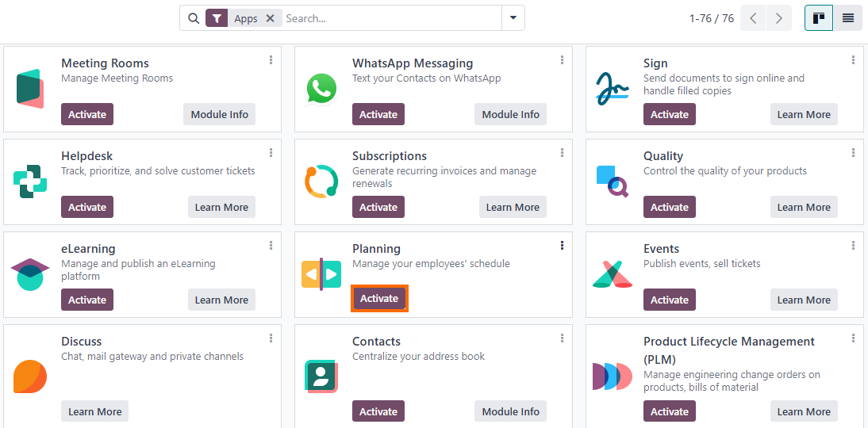Open the Subscriptions card three-dot menu
The image size is (868, 428).
(x=562, y=153)
